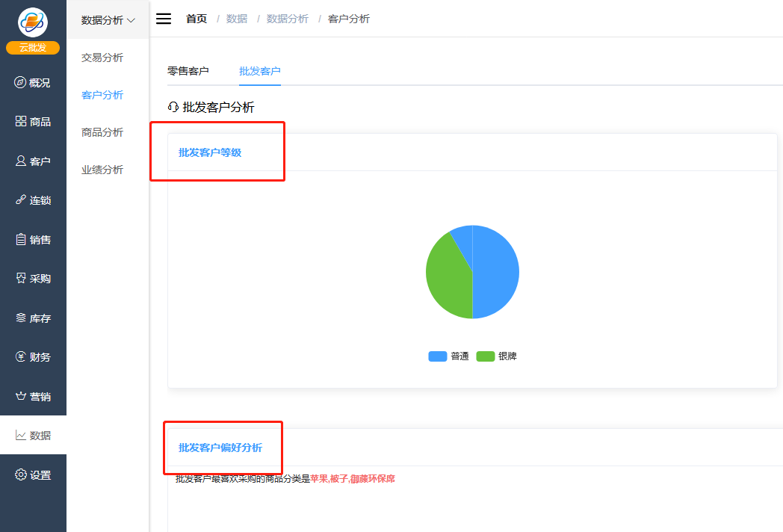Click the 数据 breadcrumb link
The image size is (783, 532).
pyautogui.click(x=237, y=19)
